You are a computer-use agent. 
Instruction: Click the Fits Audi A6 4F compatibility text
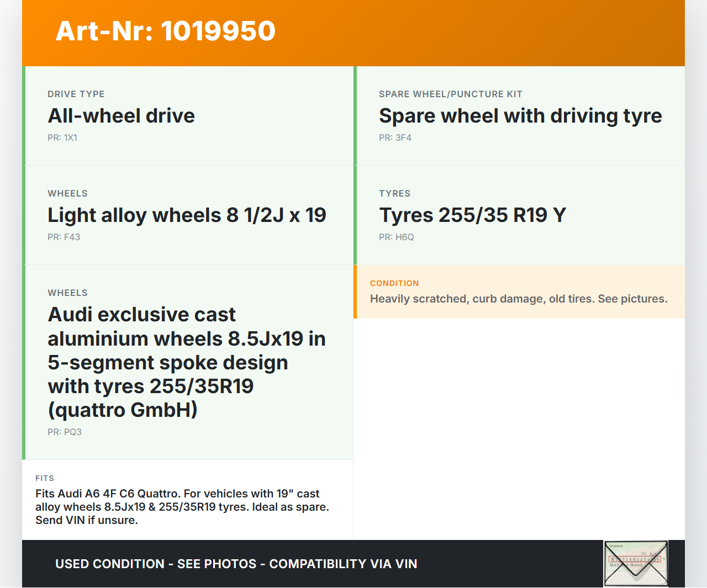pos(182,507)
